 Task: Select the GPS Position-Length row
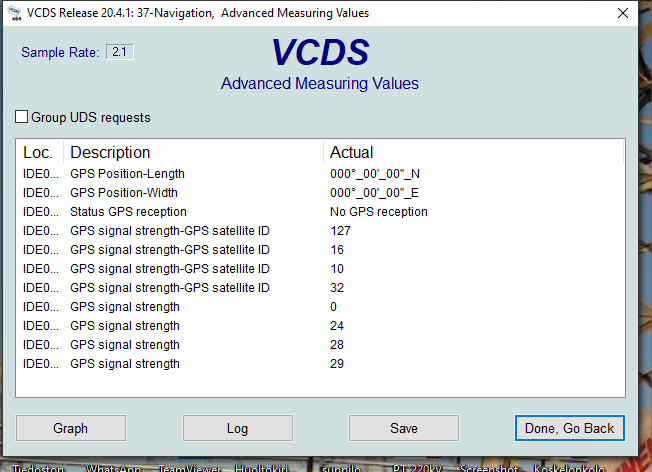[x=320, y=174]
